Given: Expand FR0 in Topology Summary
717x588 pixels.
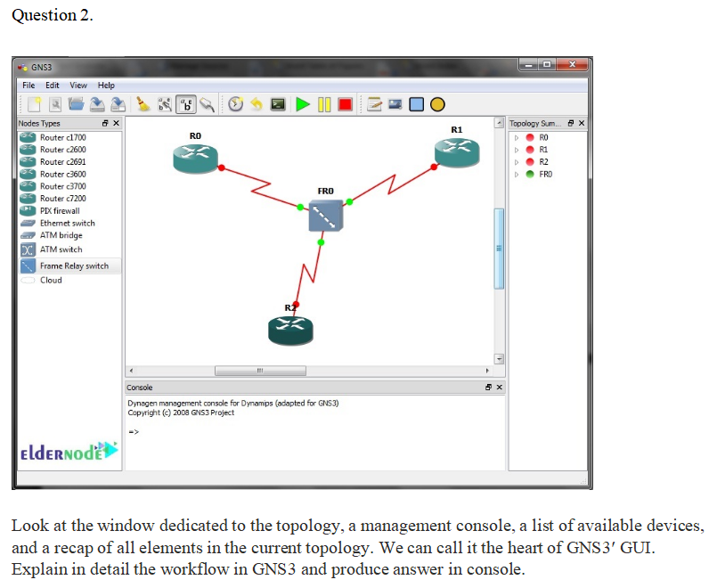Looking at the screenshot, I should (517, 175).
